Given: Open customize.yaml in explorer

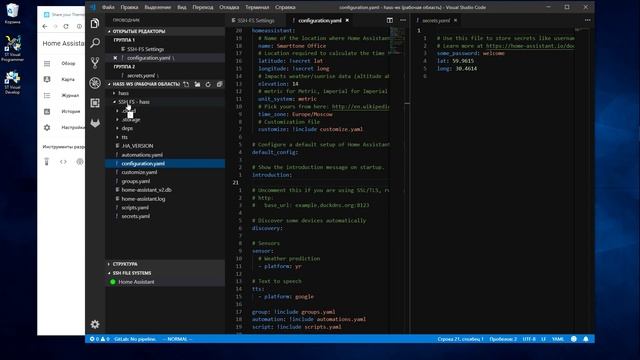Looking at the screenshot, I should (x=139, y=172).
